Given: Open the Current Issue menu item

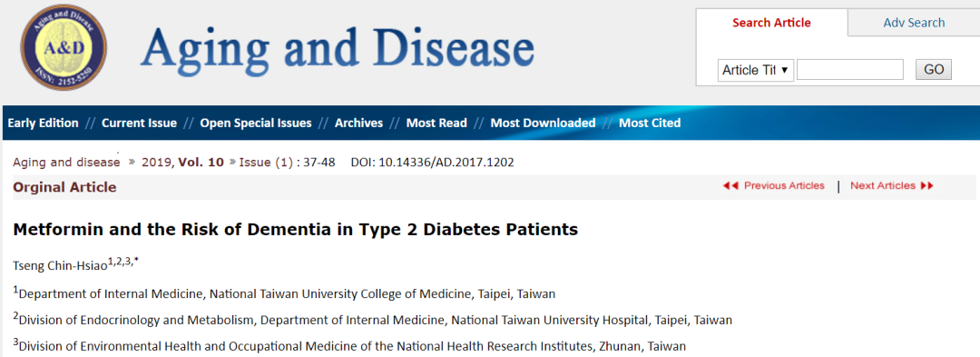Looking at the screenshot, I should click(140, 124).
